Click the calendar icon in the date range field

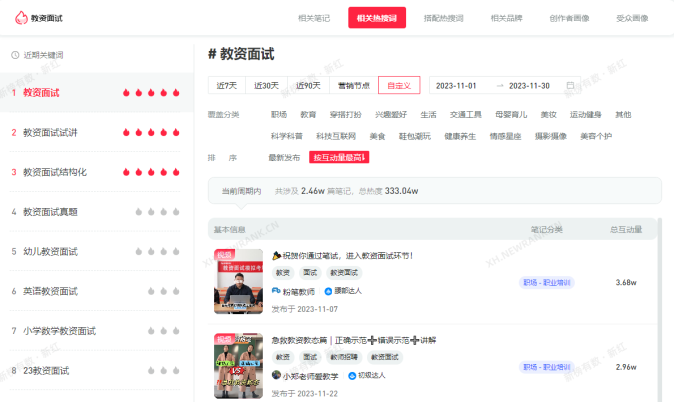point(570,85)
